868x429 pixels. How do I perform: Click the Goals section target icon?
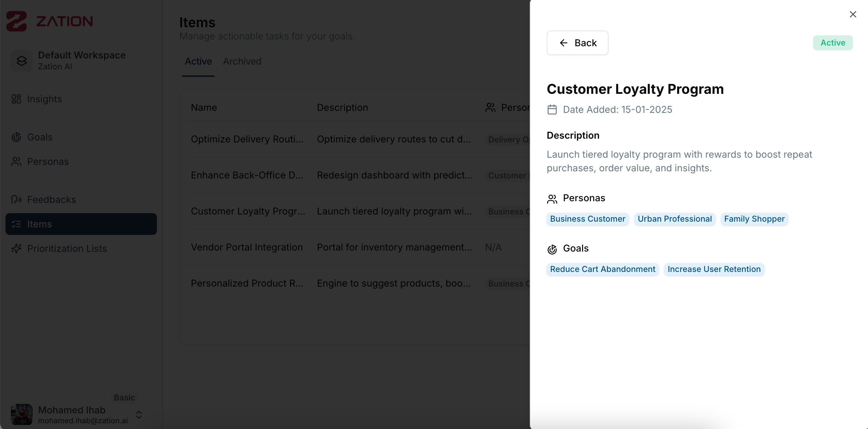(552, 249)
